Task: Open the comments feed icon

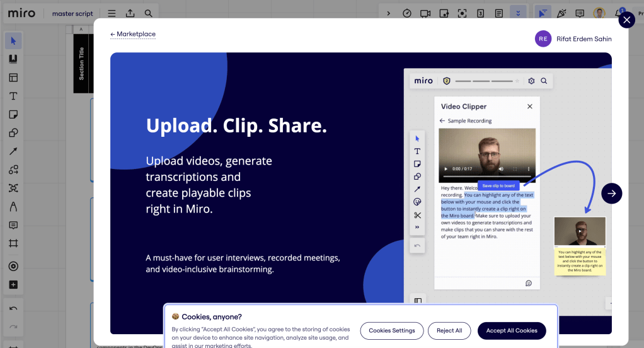Action: point(580,14)
